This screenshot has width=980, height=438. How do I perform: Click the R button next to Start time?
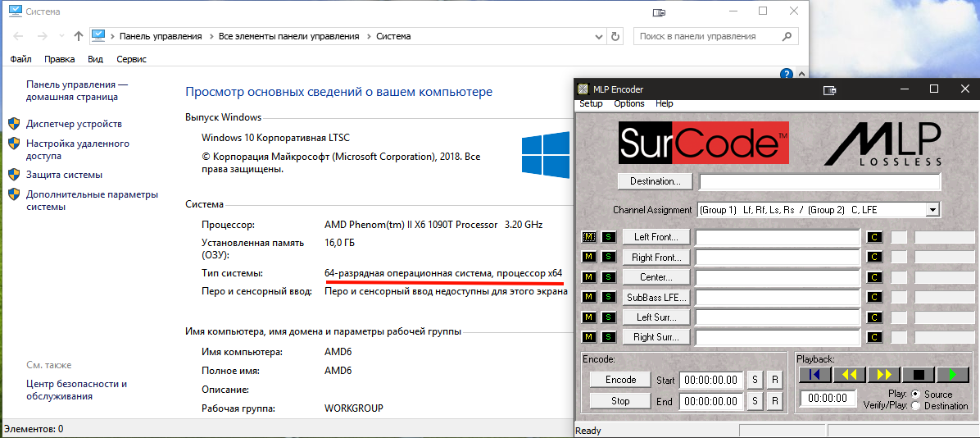point(774,380)
